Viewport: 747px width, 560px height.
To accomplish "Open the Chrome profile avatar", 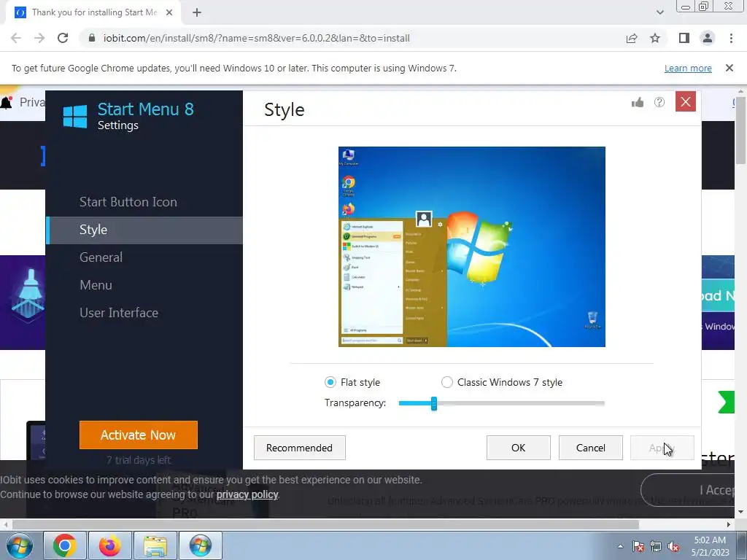I will [x=708, y=38].
